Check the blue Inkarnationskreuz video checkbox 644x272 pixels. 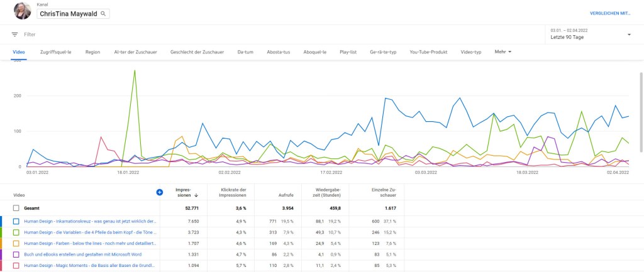16,221
